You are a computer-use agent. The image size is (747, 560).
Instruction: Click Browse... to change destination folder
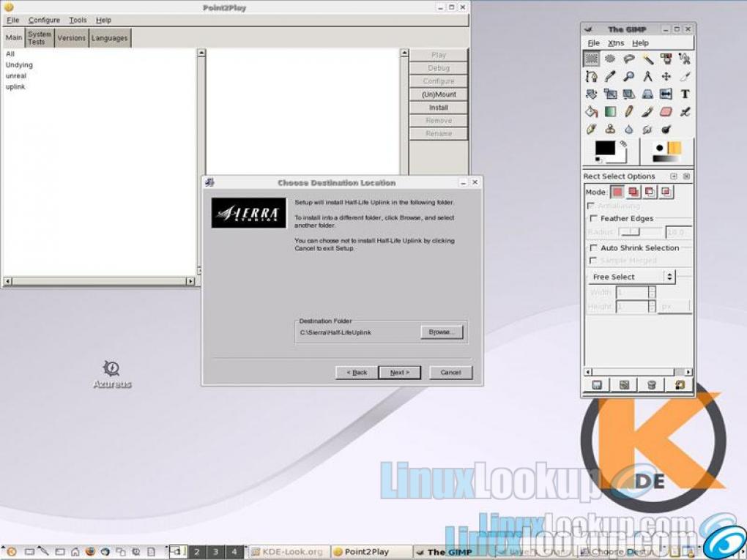(442, 332)
